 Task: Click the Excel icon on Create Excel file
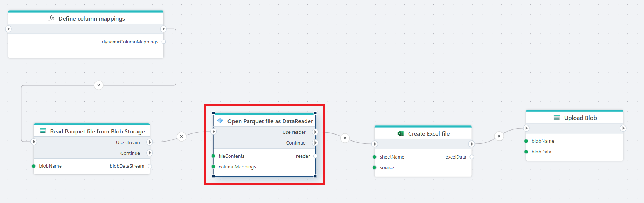(x=401, y=133)
